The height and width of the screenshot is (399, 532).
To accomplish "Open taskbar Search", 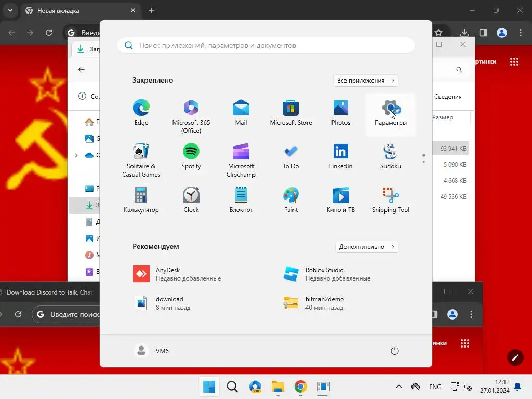I will (232, 387).
